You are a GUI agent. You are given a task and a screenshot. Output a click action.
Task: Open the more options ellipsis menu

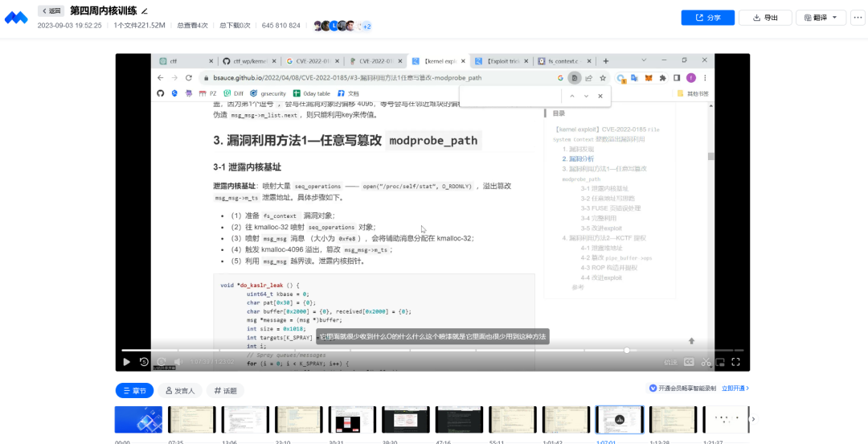[x=855, y=18]
